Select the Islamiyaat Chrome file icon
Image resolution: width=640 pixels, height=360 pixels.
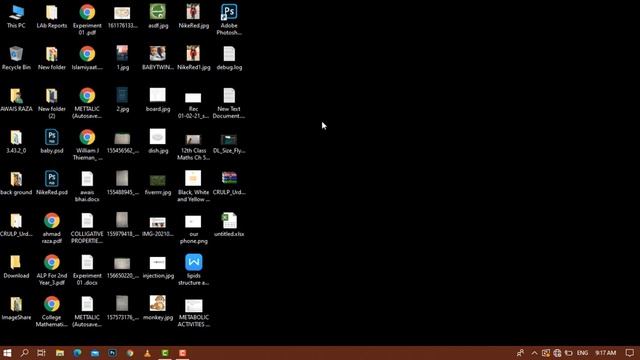click(87, 58)
